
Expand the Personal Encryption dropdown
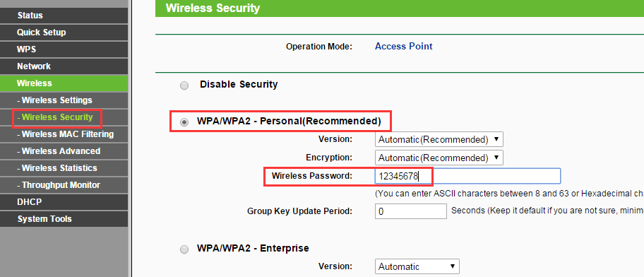point(439,158)
